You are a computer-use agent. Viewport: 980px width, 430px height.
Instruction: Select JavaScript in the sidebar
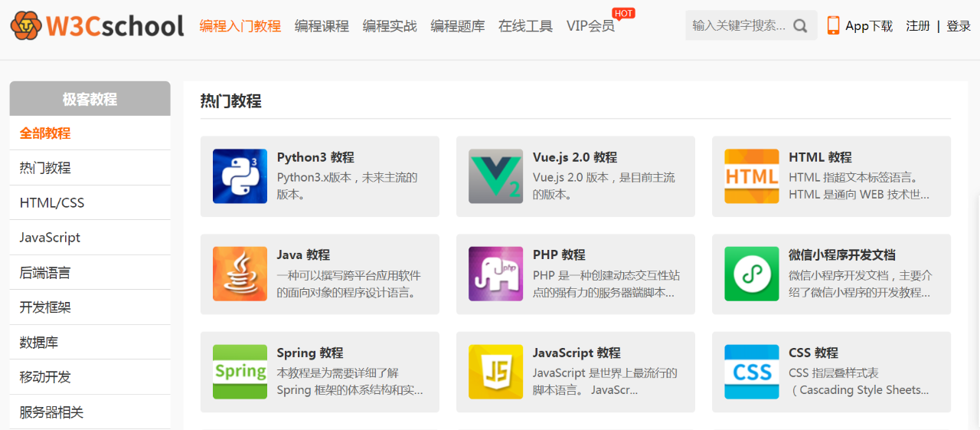click(90, 238)
